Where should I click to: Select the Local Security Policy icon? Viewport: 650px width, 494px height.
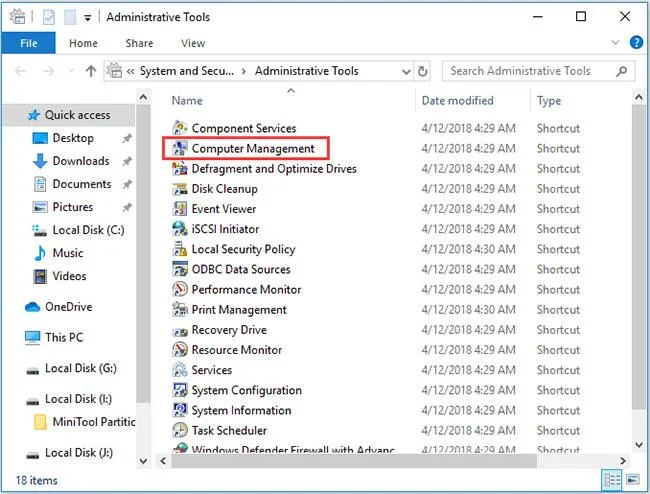179,249
